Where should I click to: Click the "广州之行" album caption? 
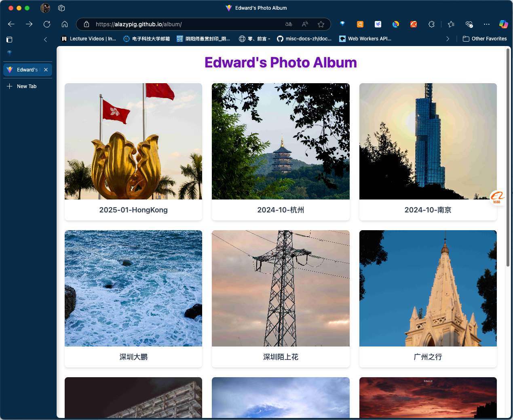pos(428,357)
